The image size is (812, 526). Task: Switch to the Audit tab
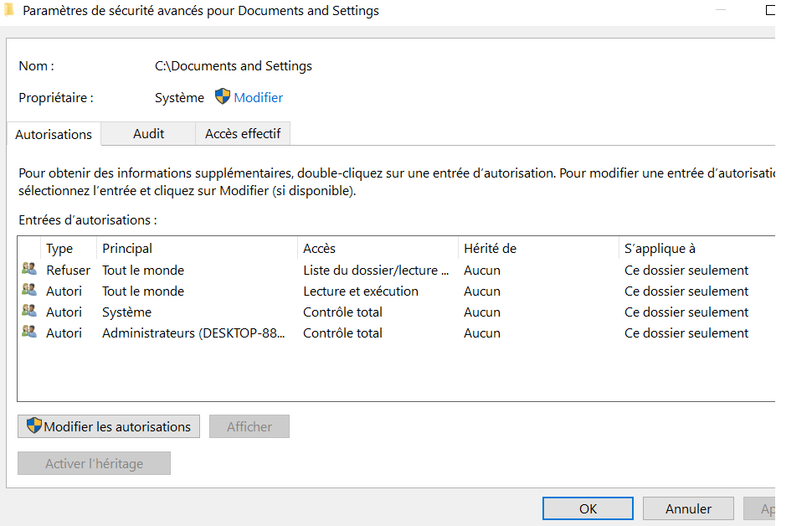pos(148,134)
